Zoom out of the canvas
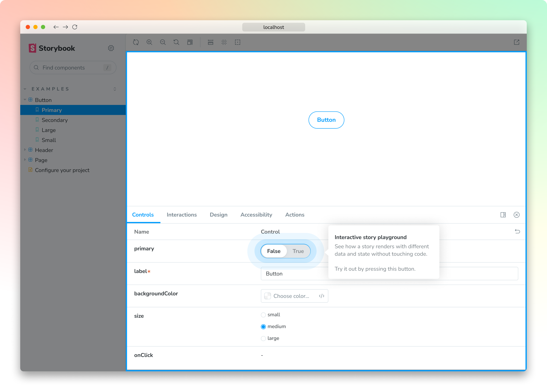Viewport: 547px width, 392px height. coord(163,42)
